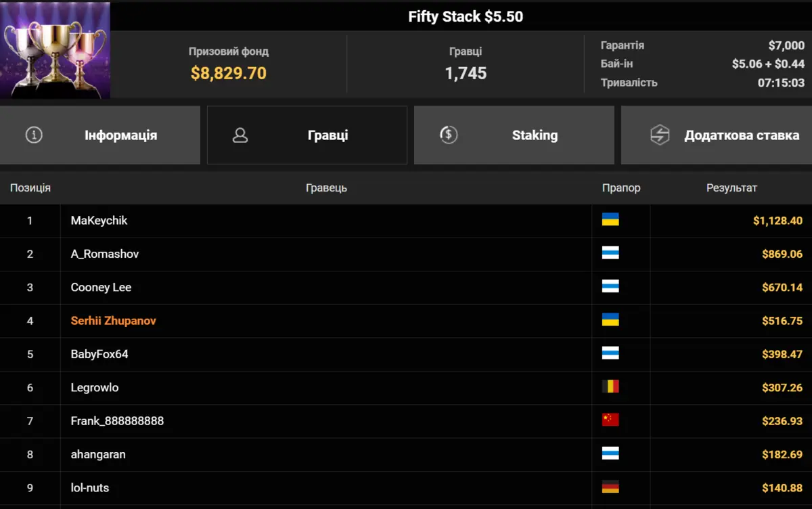Click the dollar coin icon on Staking tab
Screen dimensions: 812x509
click(448, 135)
